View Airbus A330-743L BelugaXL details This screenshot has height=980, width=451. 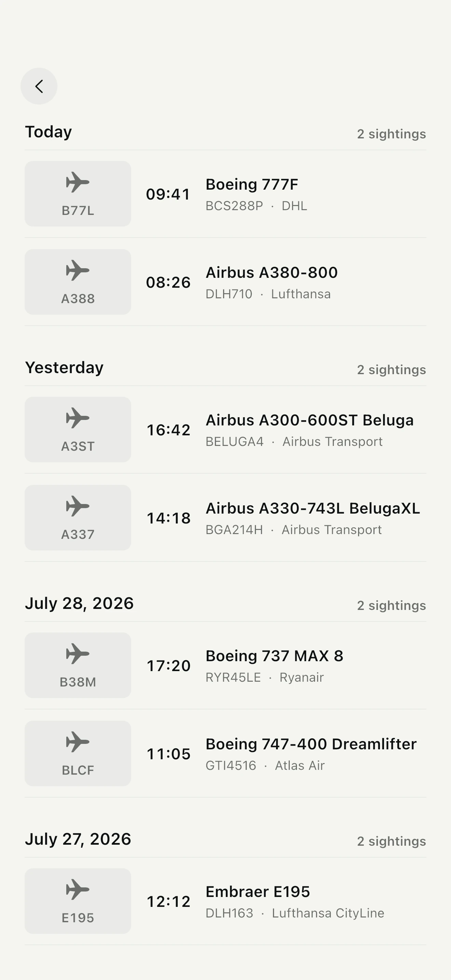point(225,518)
